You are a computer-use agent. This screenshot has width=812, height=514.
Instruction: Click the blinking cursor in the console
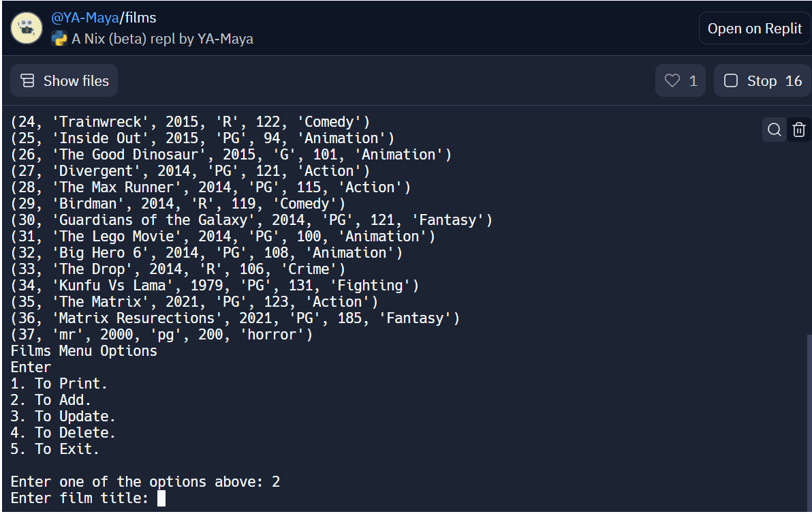click(x=161, y=498)
